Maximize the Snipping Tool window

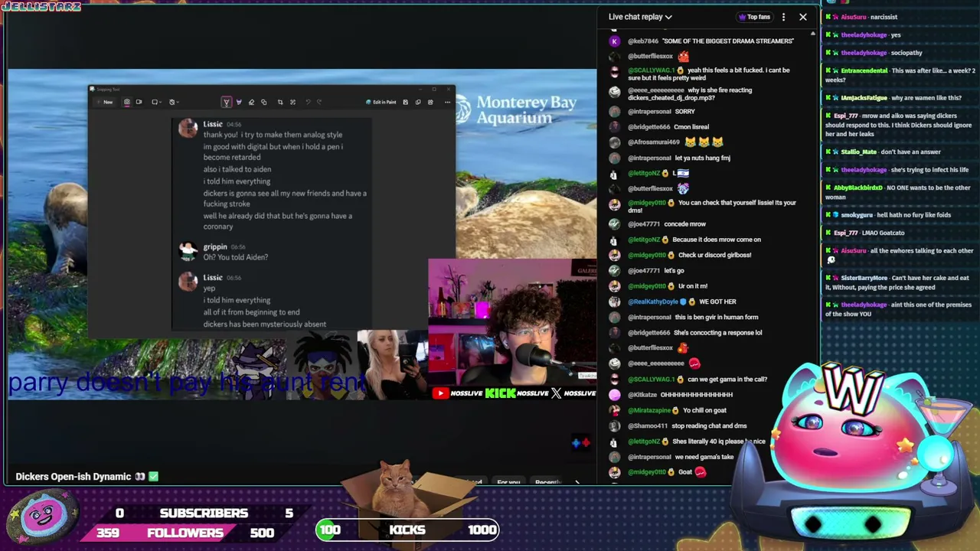pyautogui.click(x=434, y=90)
